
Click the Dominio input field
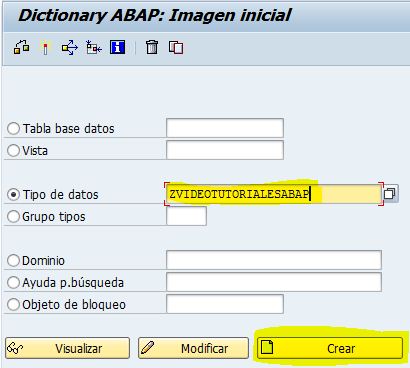[274, 260]
